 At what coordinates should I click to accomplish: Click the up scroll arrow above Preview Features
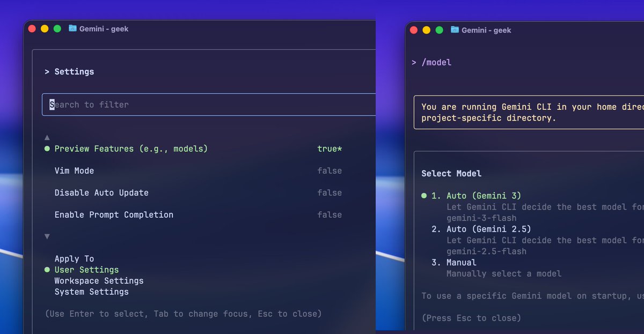pyautogui.click(x=47, y=137)
